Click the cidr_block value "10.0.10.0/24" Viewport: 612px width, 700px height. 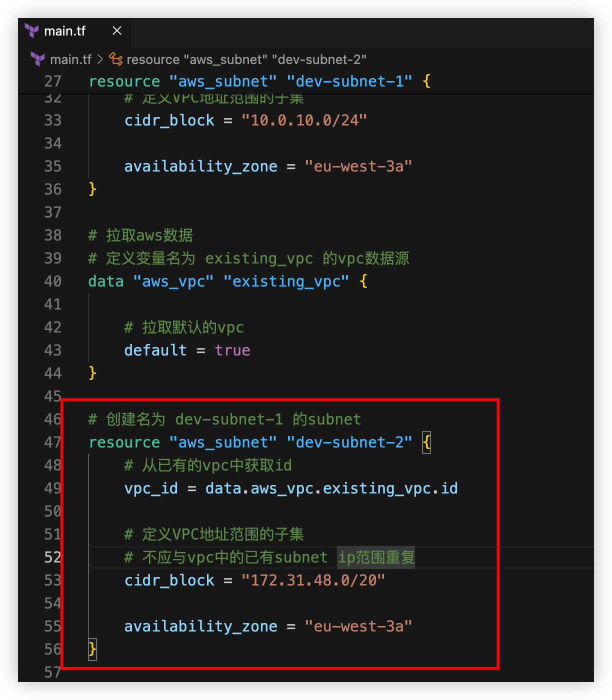(x=304, y=120)
